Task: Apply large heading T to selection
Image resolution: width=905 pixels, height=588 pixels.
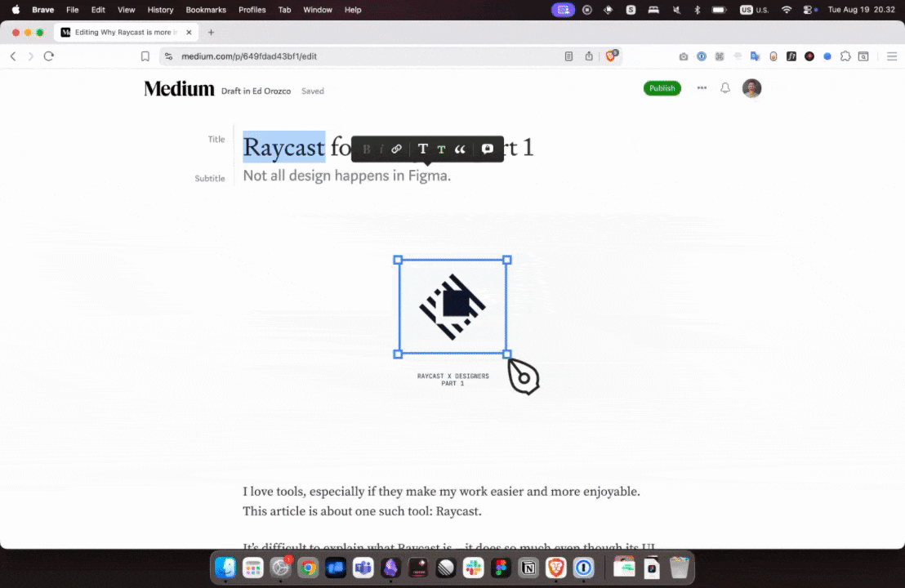Action: click(x=422, y=149)
